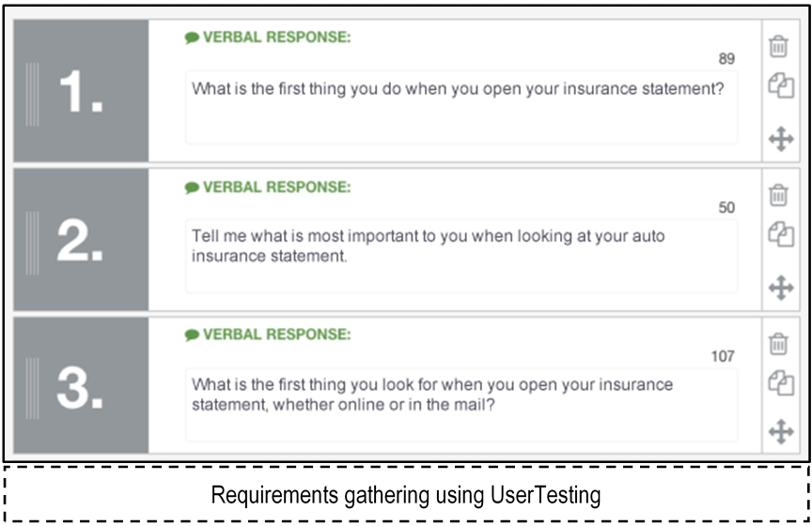Image resolution: width=812 pixels, height=526 pixels.
Task: Delete question 2 with trash icon
Action: [x=778, y=195]
